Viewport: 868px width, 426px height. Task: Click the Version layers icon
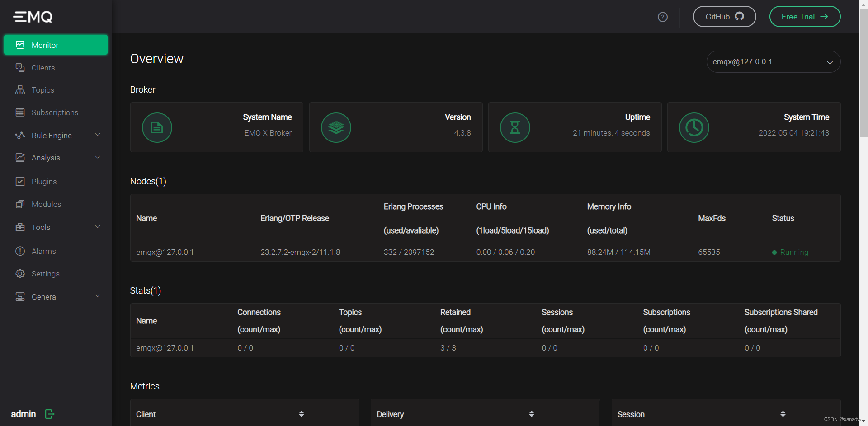point(336,128)
